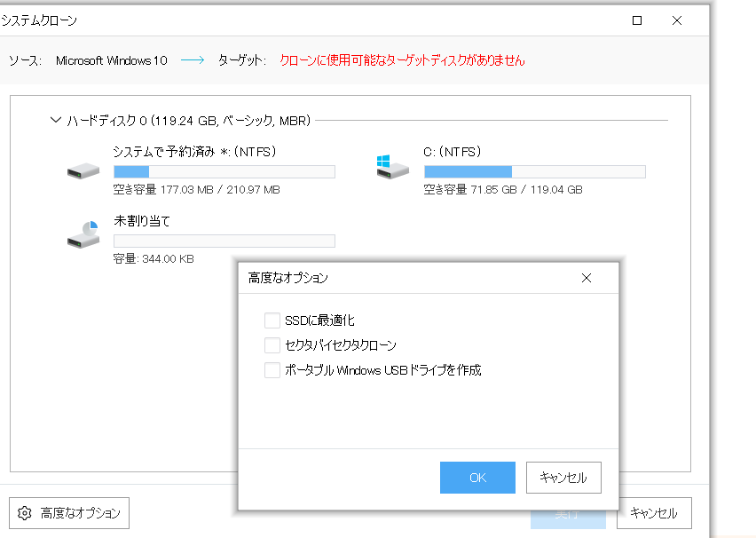Click the red no-target-disk warning message
The width and height of the screenshot is (756, 538).
pos(402,60)
